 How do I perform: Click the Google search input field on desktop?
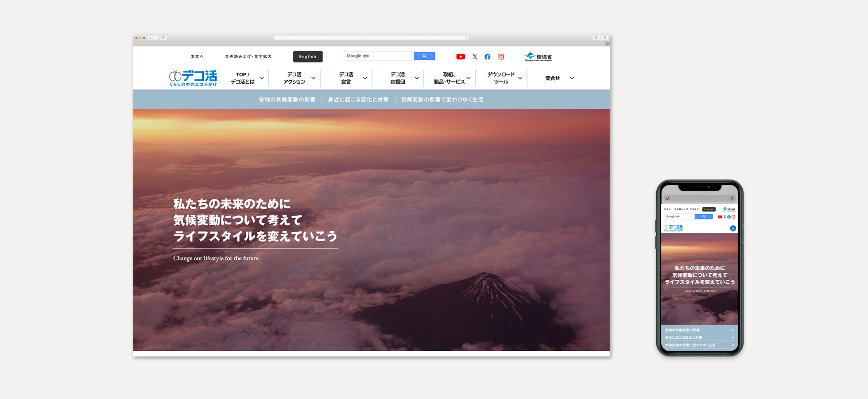click(379, 56)
